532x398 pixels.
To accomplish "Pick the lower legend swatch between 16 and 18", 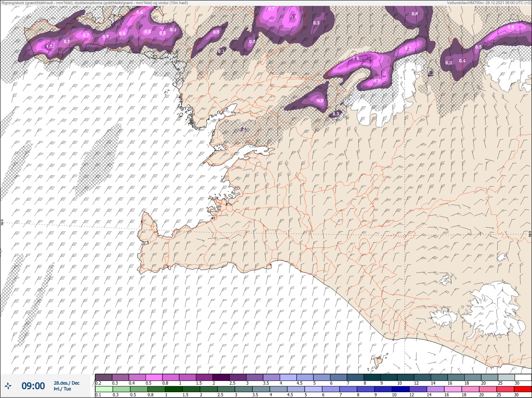I will point(454,389).
